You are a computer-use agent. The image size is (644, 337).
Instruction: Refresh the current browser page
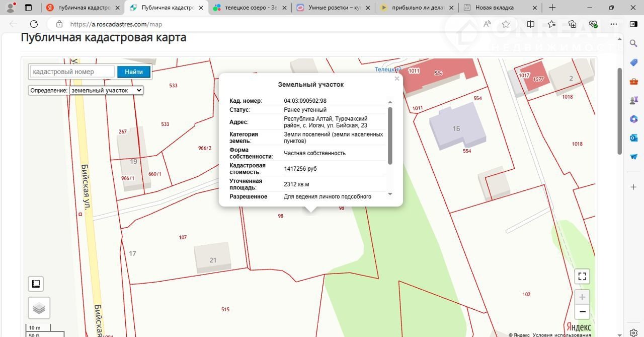click(34, 24)
